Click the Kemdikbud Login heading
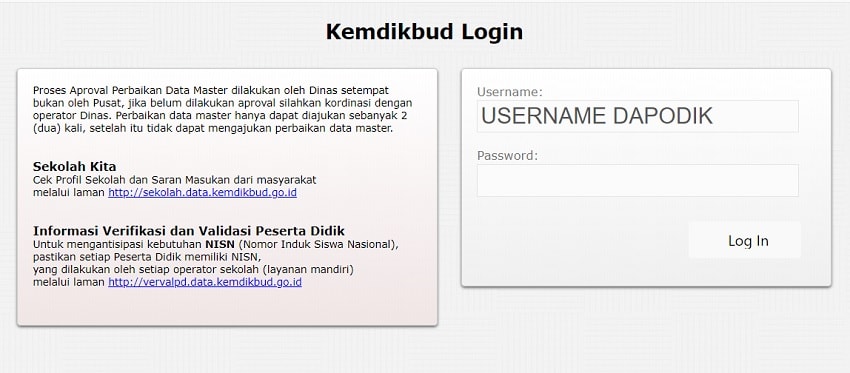850x373 pixels. pyautogui.click(x=424, y=32)
